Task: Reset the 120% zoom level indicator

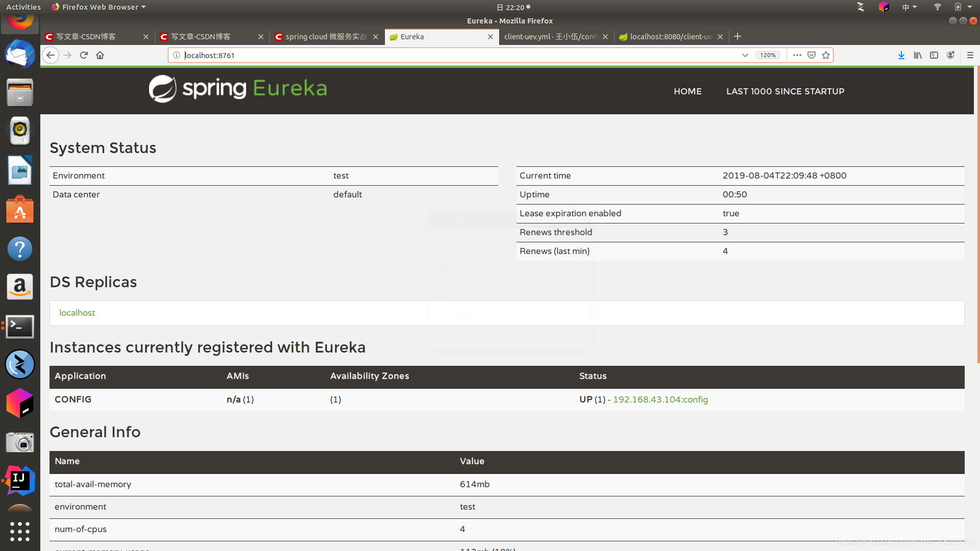Action: [x=768, y=55]
